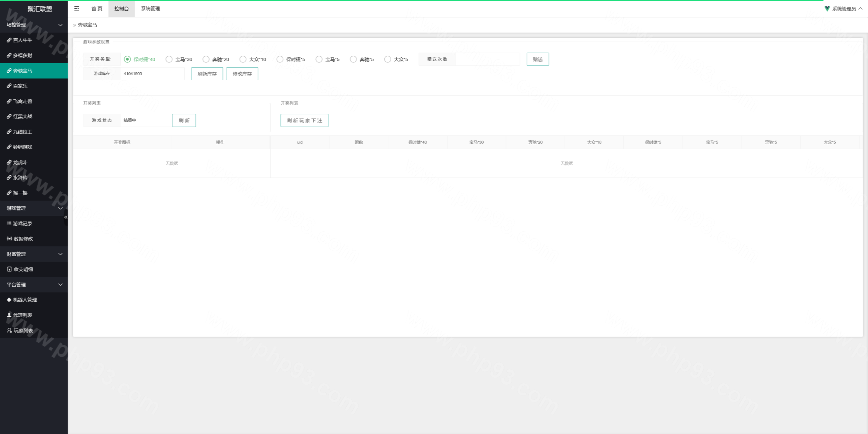Viewport: 868px width, 434px height.
Task: Click the sidebar collapse hamburger icon
Action: [77, 8]
